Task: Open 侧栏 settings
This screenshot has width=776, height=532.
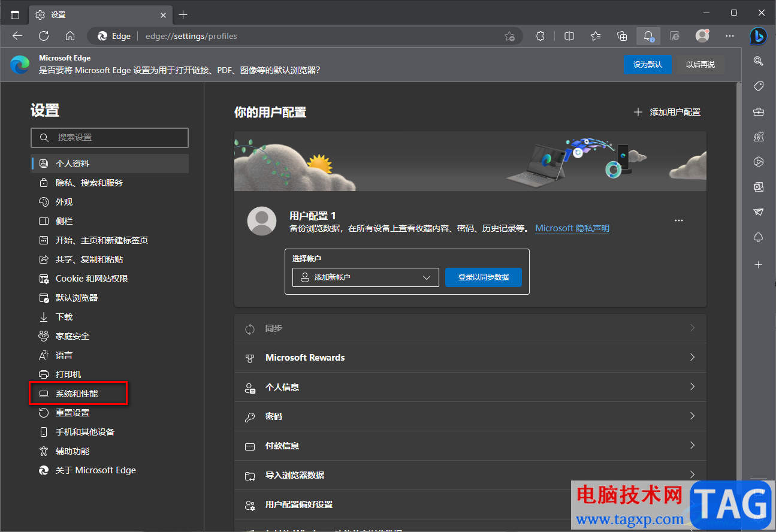Action: point(110,221)
